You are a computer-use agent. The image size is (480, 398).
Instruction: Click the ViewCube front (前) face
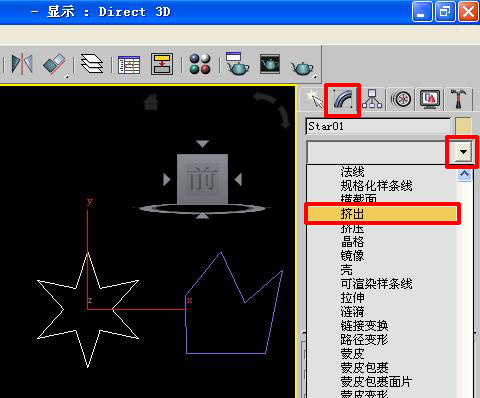pos(202,179)
